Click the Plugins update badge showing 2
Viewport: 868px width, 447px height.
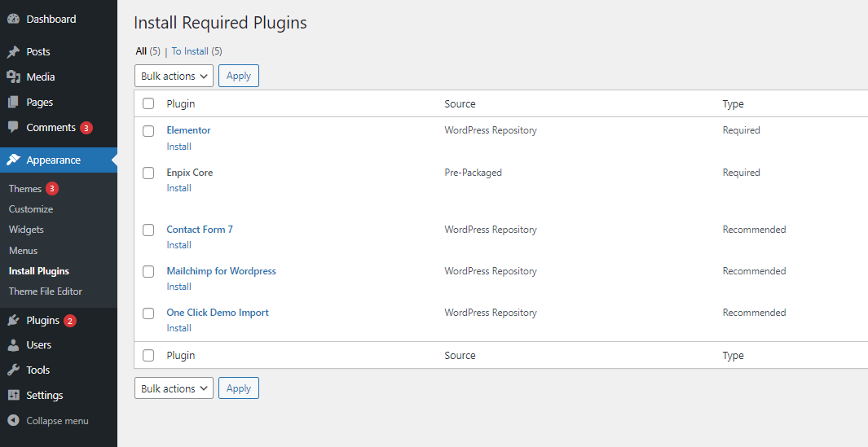click(x=70, y=321)
